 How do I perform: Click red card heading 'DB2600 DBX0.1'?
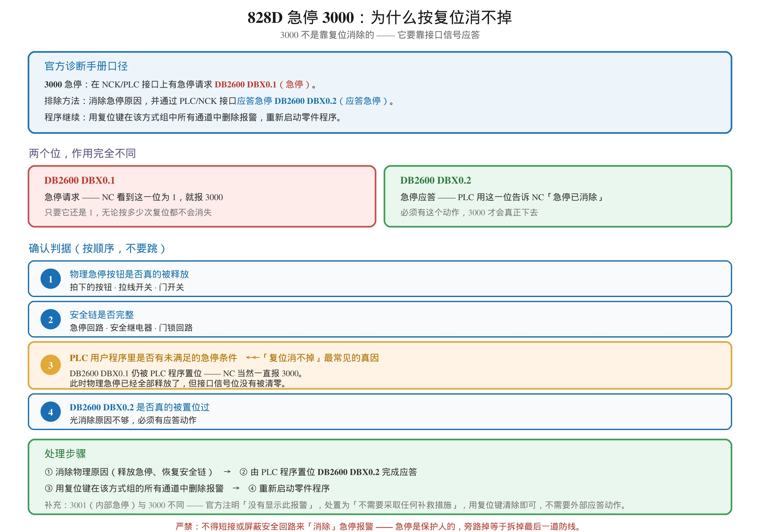(79, 180)
